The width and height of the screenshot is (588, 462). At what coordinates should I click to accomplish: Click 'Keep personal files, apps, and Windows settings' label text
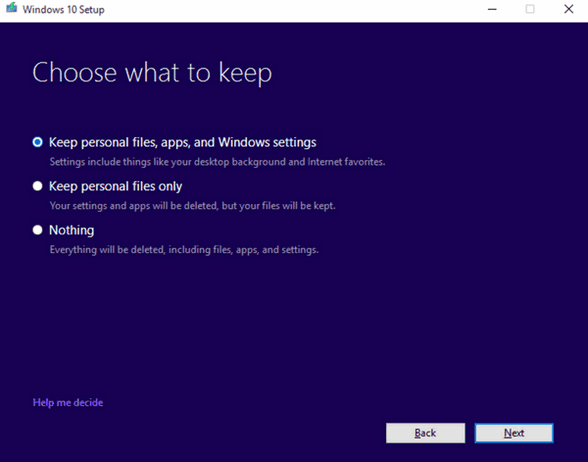183,142
